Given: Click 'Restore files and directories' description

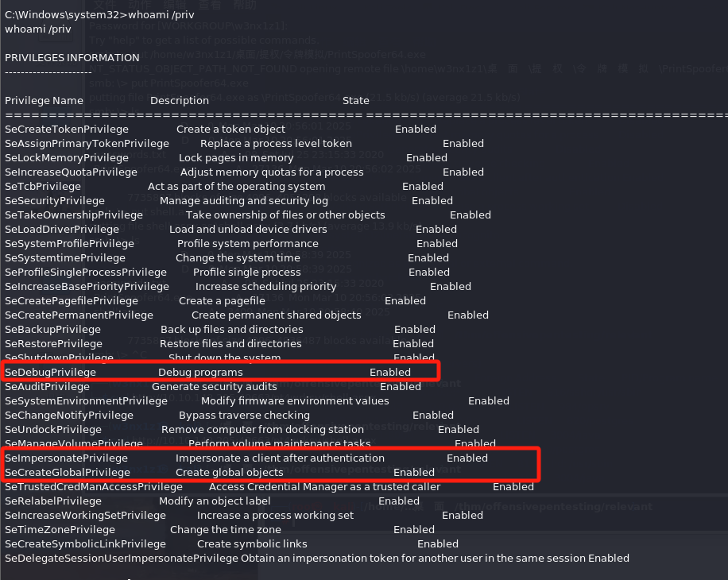Looking at the screenshot, I should 230,344.
